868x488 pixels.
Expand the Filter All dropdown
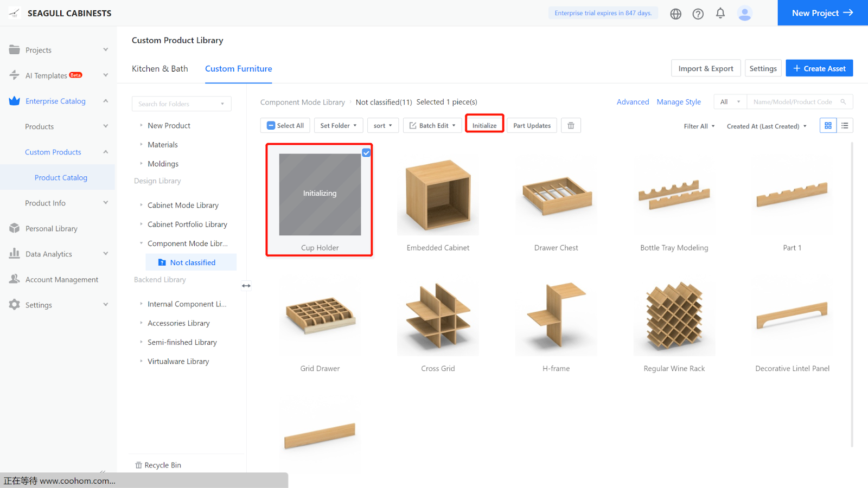click(x=699, y=126)
